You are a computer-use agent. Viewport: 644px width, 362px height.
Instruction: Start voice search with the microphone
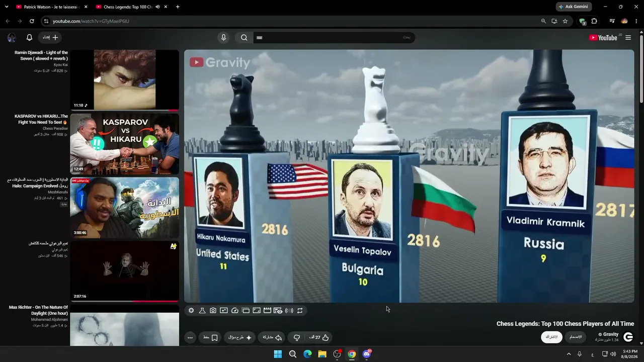point(223,37)
